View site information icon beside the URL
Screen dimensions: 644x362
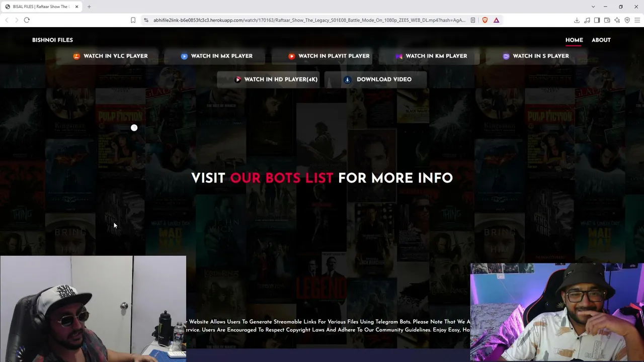point(146,20)
